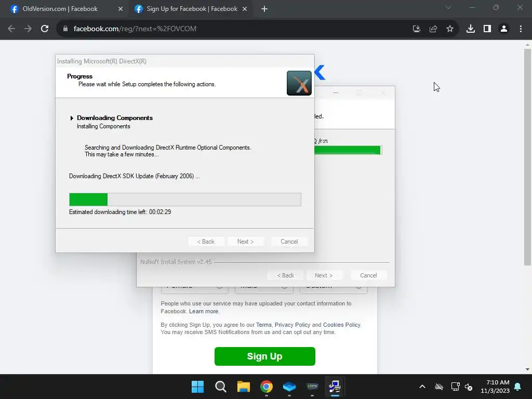
Task: Click Back in the DirectX installer
Action: [206, 242]
